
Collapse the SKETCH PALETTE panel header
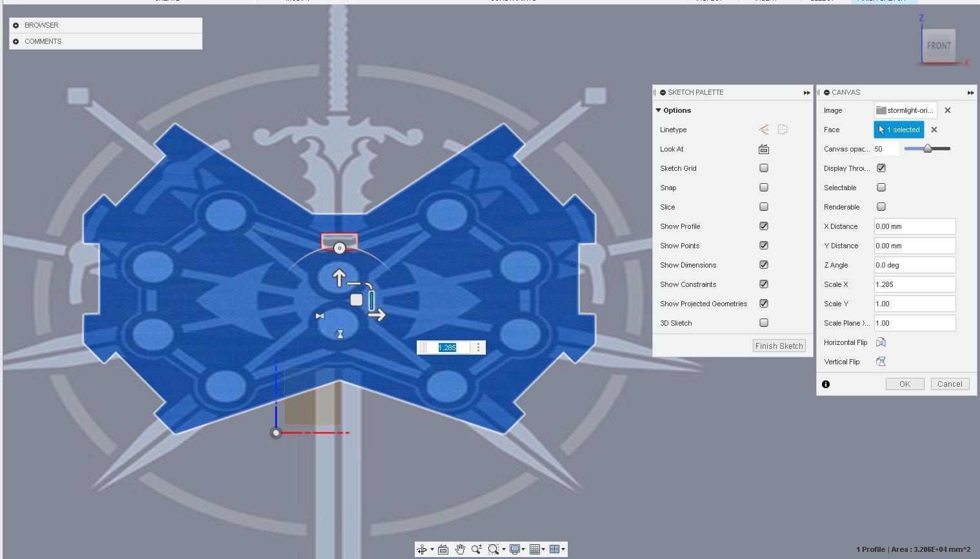(x=663, y=92)
